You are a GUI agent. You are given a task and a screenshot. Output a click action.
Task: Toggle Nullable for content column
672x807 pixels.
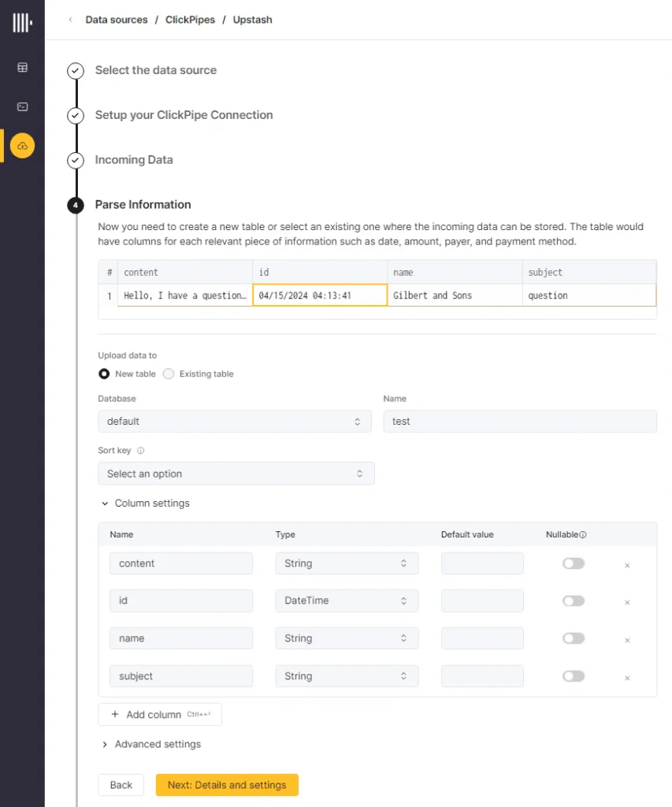pos(574,563)
